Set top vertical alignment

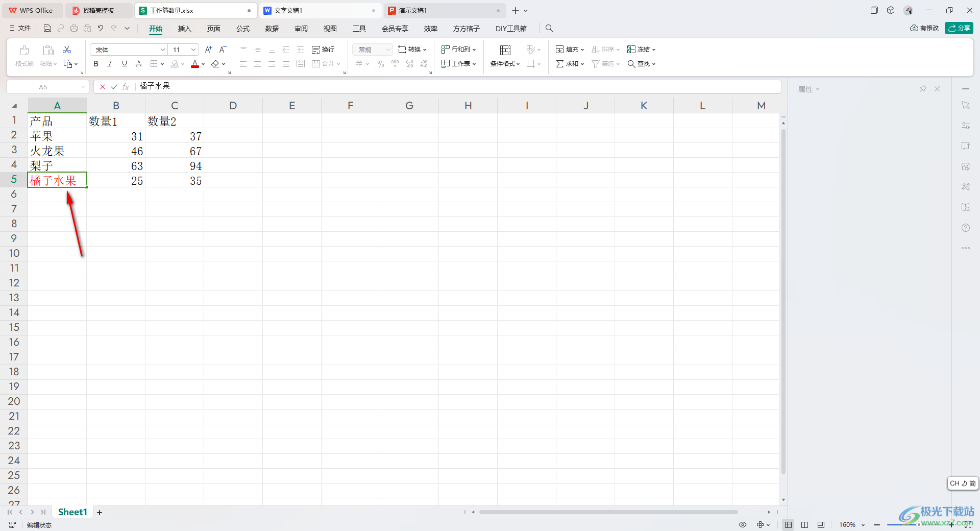tap(243, 50)
